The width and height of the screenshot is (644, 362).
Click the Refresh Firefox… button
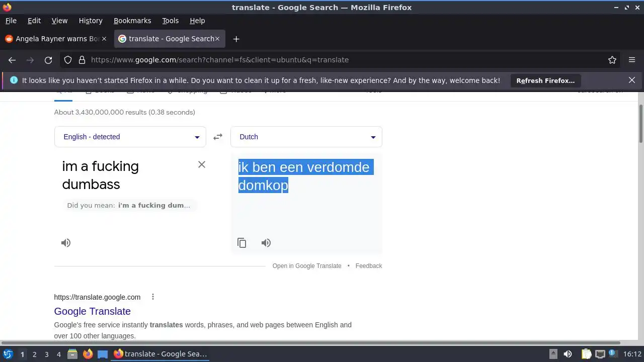pyautogui.click(x=545, y=80)
